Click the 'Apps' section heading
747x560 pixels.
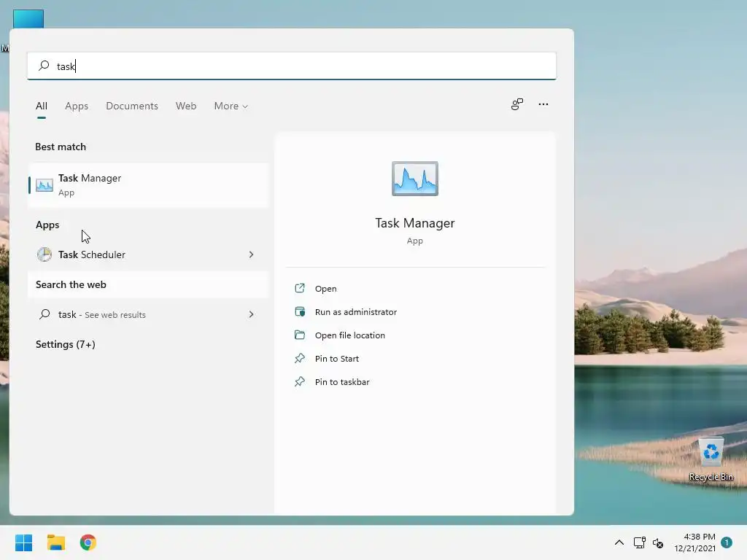pos(47,225)
